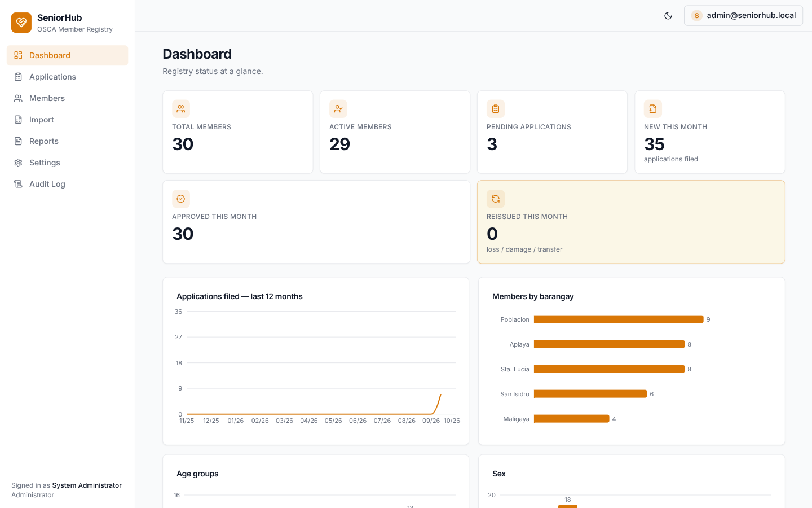Click the Applications clipboard icon in sidebar
This screenshot has width=812, height=508.
pos(18,77)
